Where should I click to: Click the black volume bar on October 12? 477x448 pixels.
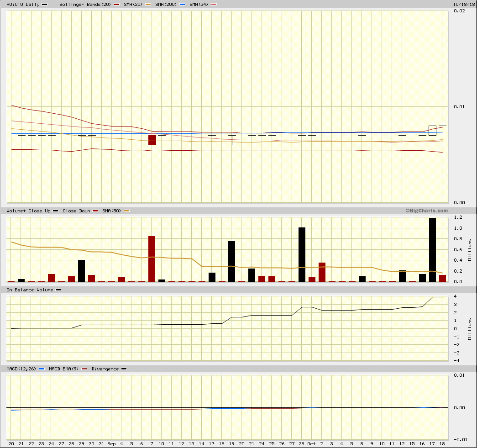click(402, 276)
